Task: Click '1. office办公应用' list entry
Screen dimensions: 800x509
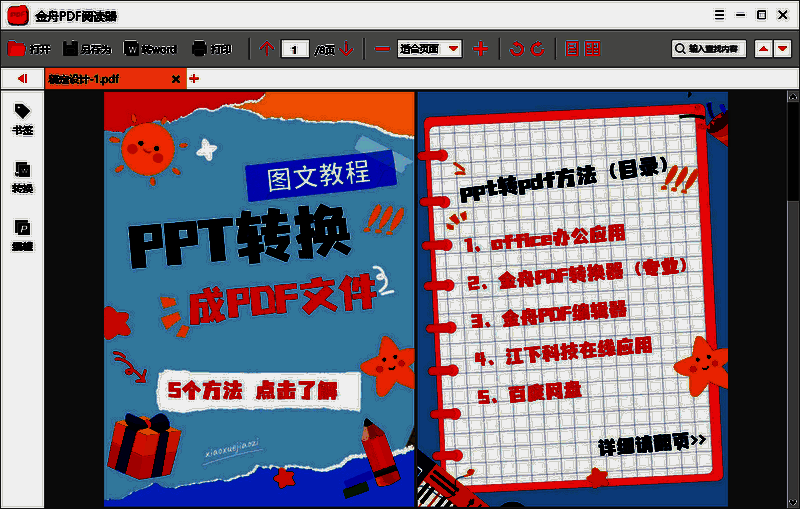Action: coord(545,239)
